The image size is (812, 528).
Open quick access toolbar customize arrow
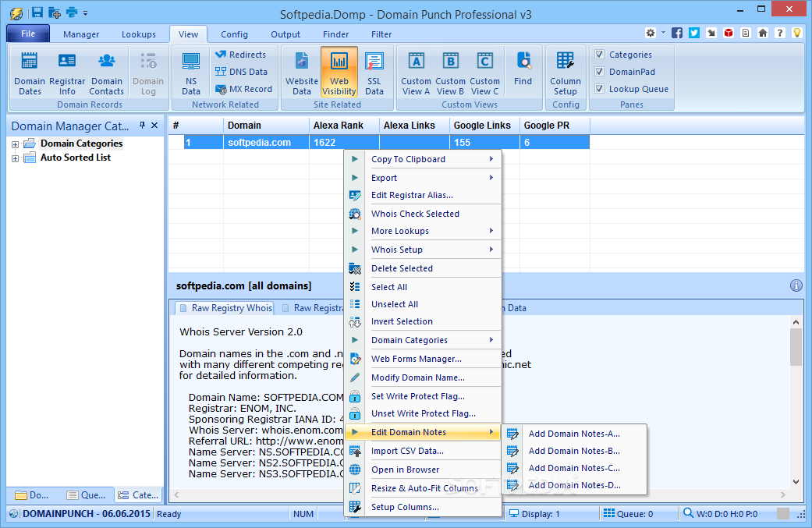(86, 13)
